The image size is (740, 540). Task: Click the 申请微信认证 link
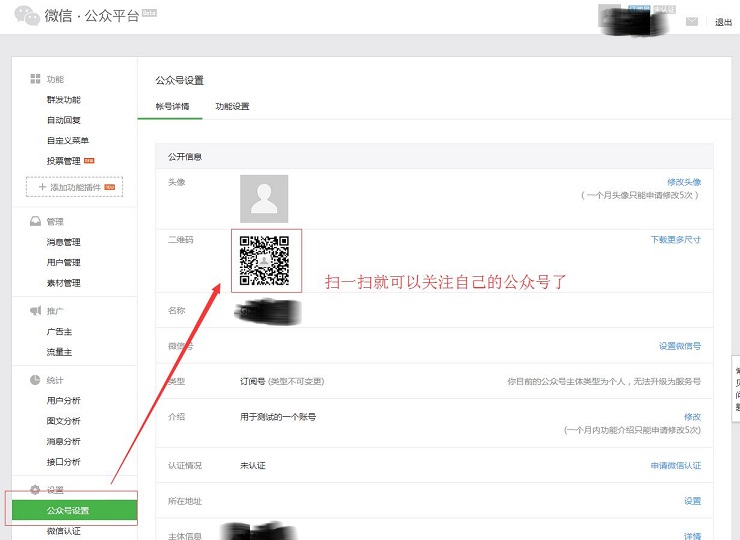tap(676, 466)
